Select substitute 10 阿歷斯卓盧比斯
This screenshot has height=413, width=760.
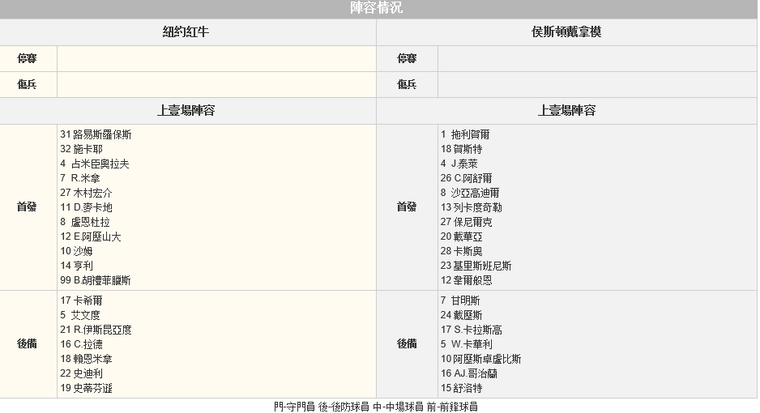coord(481,359)
